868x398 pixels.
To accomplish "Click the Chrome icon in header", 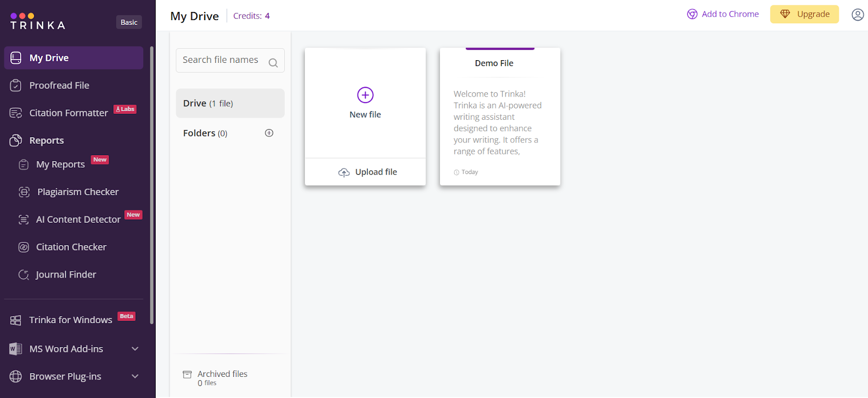I will (692, 14).
